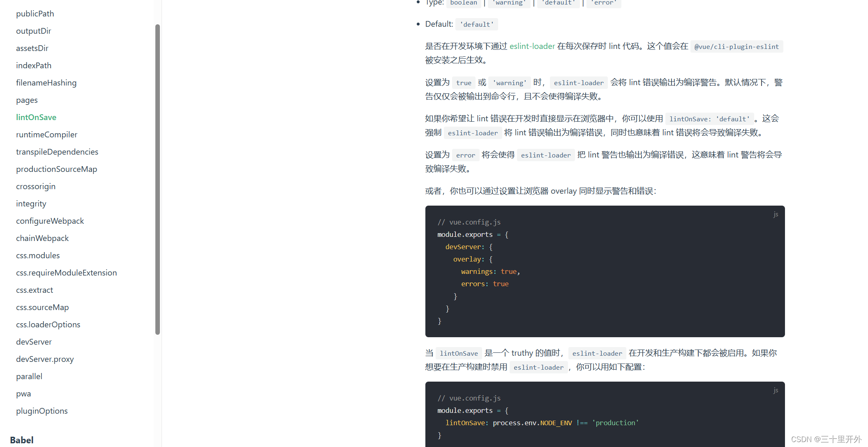The width and height of the screenshot is (868, 447).
Task: Expand crossorigin in sidebar navigation
Action: [35, 186]
